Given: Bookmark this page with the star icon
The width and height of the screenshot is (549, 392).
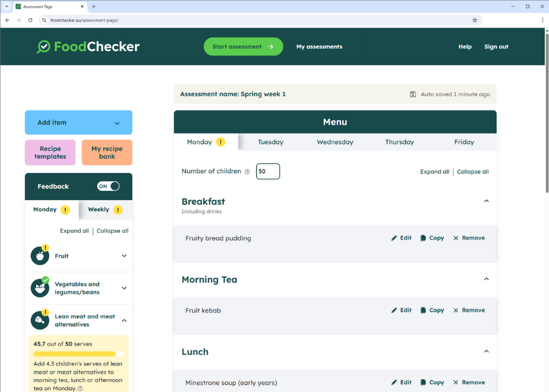Looking at the screenshot, I should pos(475,20).
